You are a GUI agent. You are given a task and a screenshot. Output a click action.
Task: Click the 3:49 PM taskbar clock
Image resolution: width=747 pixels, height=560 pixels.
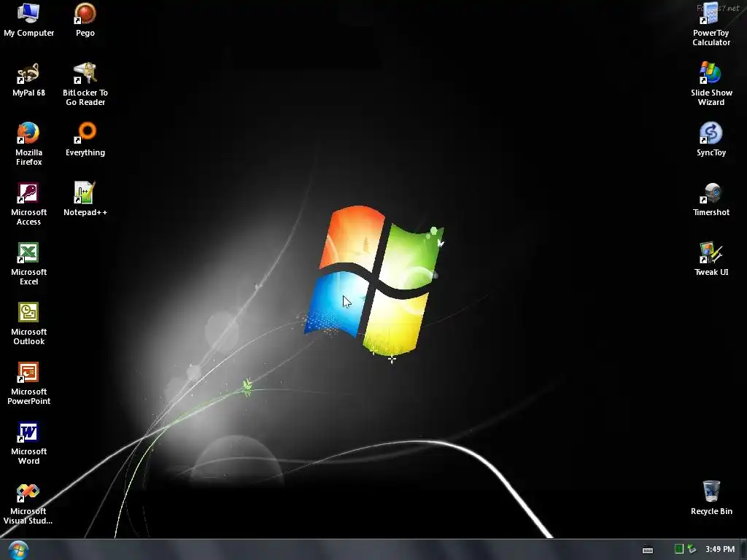(720, 549)
